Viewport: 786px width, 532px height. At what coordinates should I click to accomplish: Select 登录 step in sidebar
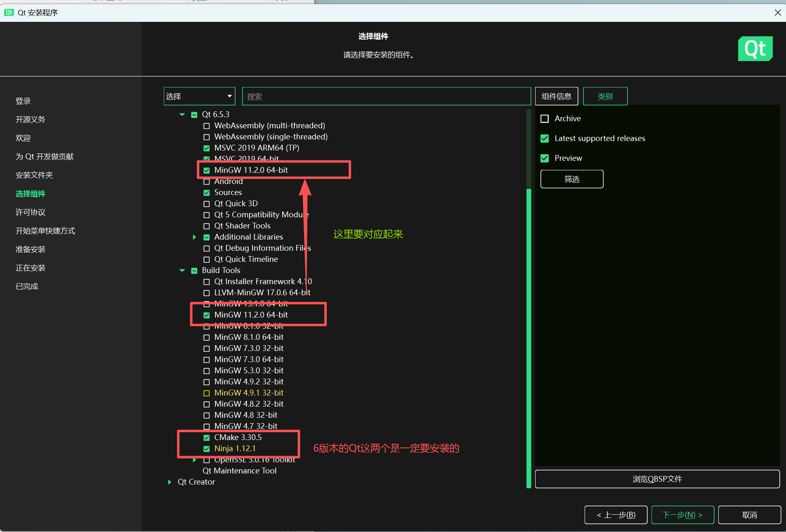point(23,101)
